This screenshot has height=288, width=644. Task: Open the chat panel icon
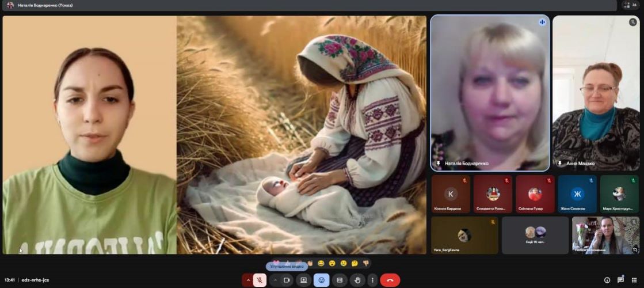tap(620, 280)
